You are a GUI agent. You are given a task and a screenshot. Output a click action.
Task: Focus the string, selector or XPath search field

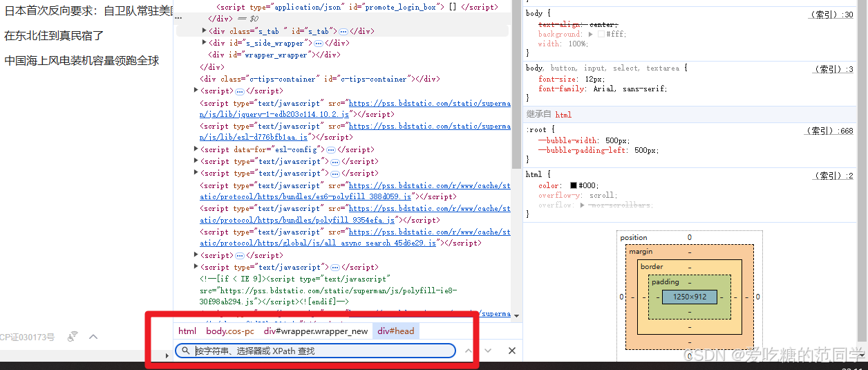pos(316,351)
